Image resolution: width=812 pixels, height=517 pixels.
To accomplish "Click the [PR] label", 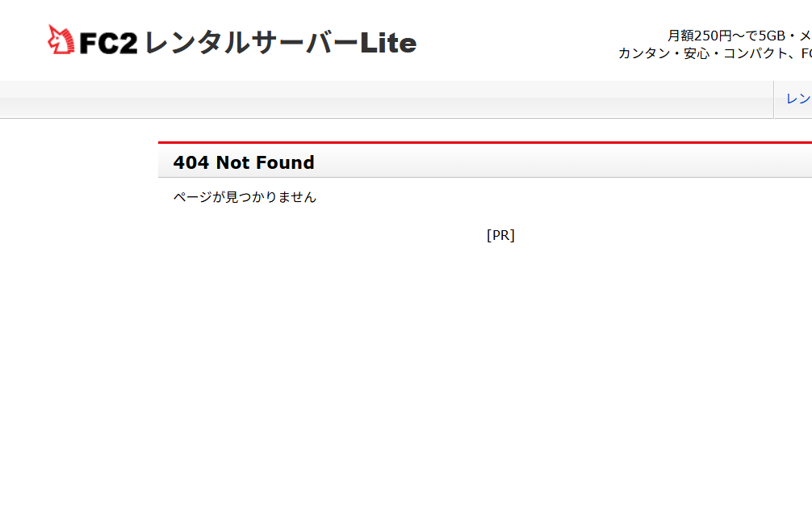I will click(x=500, y=235).
